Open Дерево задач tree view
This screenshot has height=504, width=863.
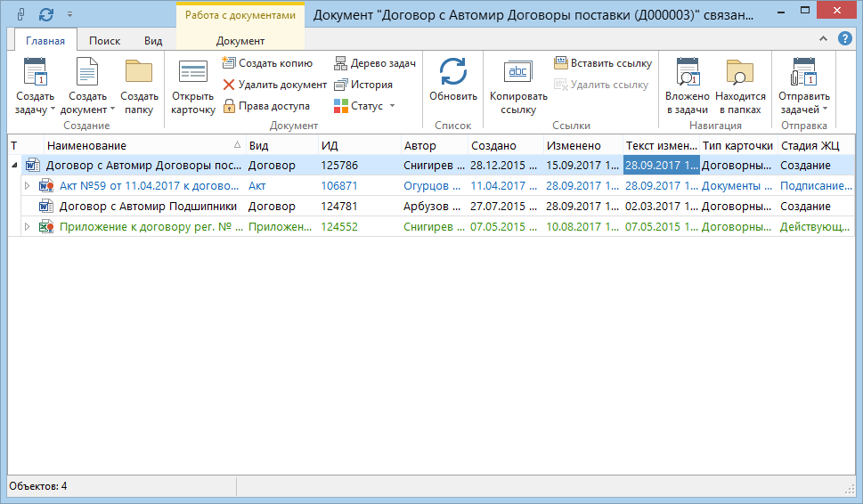coord(375,63)
